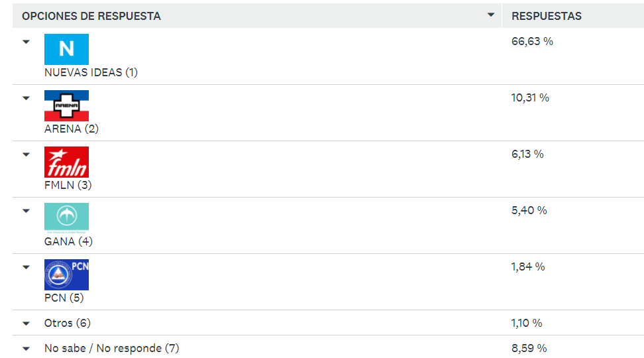Expand the Otros (6) row arrow
Screen dimensions: 644x358
click(27, 324)
